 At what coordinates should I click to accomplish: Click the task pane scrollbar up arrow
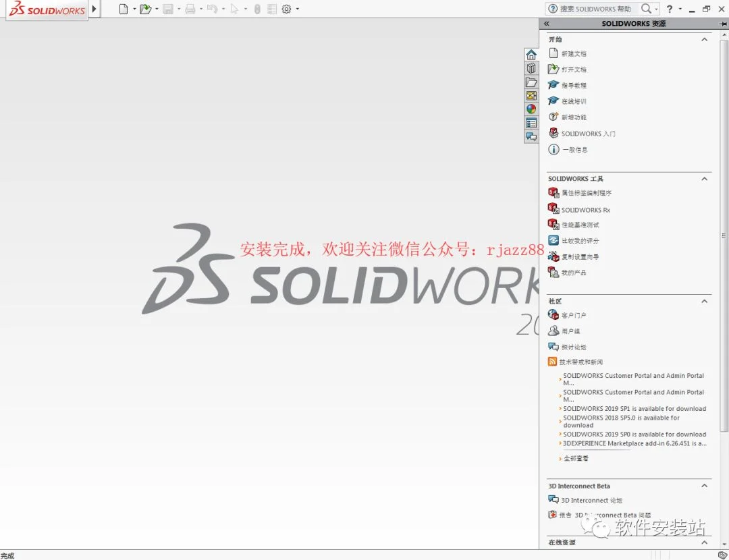(x=724, y=35)
